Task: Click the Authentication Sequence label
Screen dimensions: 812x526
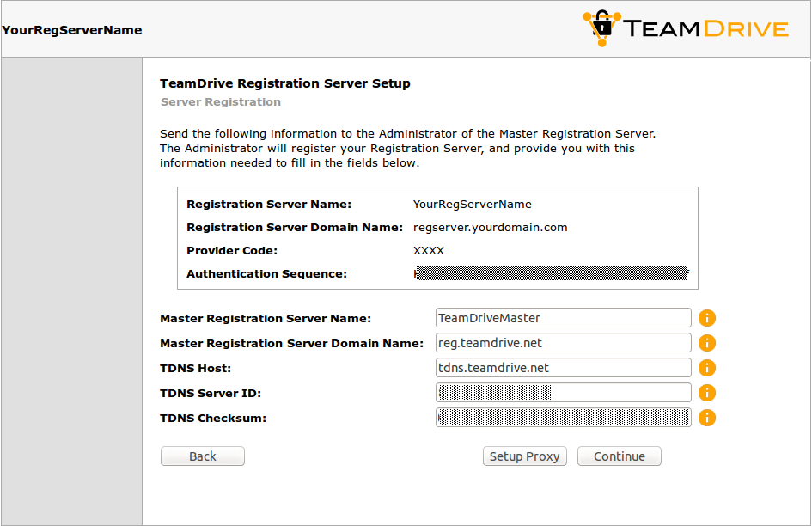Action: click(266, 273)
